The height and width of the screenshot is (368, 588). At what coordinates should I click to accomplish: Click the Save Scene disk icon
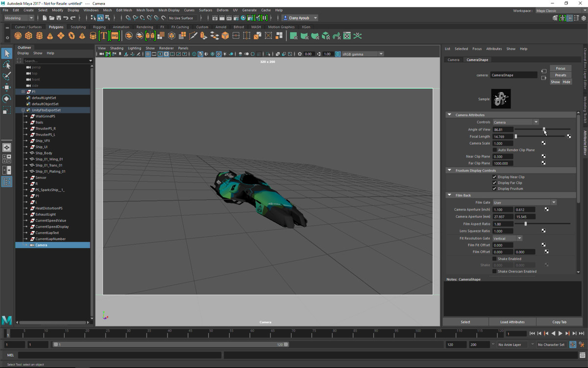(x=59, y=18)
